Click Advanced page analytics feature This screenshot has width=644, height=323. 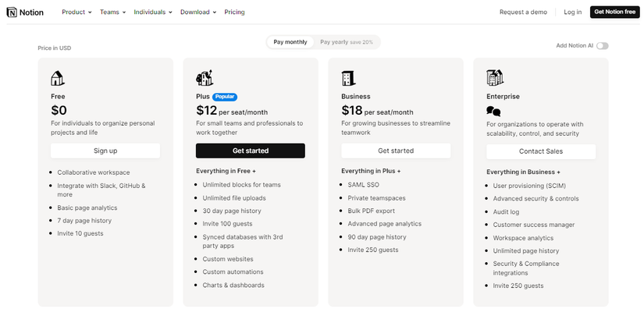(384, 224)
